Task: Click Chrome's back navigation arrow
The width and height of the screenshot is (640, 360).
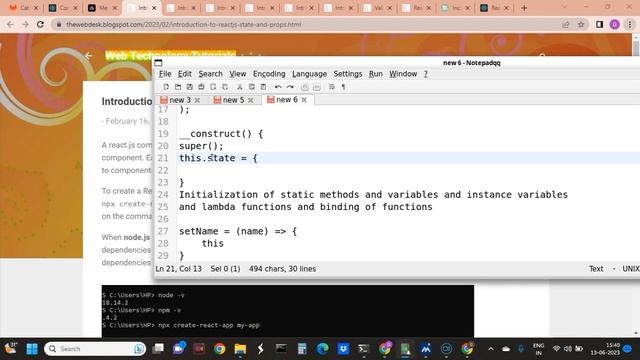Action: (10, 24)
